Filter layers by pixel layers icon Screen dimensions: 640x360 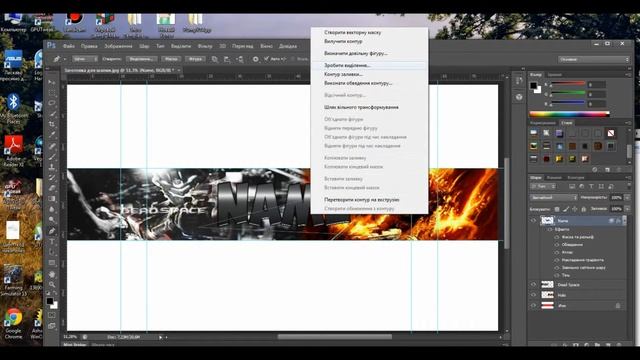[x=572, y=187]
